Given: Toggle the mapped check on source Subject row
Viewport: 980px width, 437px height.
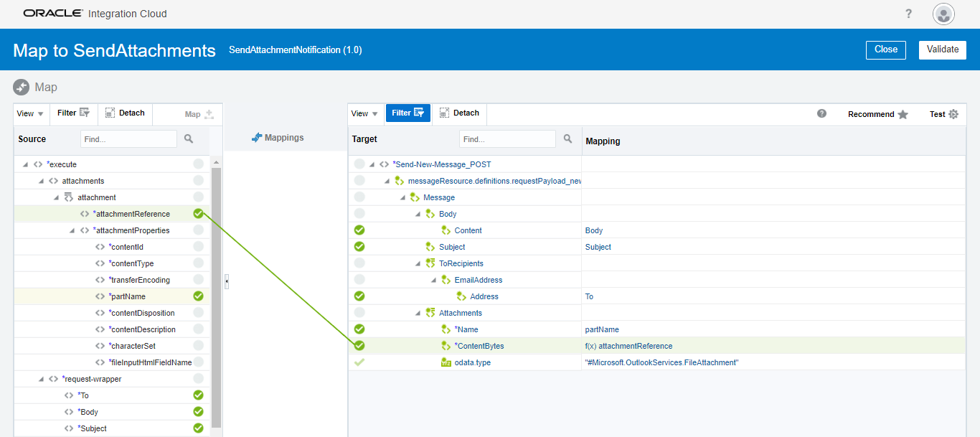Looking at the screenshot, I should click(198, 428).
